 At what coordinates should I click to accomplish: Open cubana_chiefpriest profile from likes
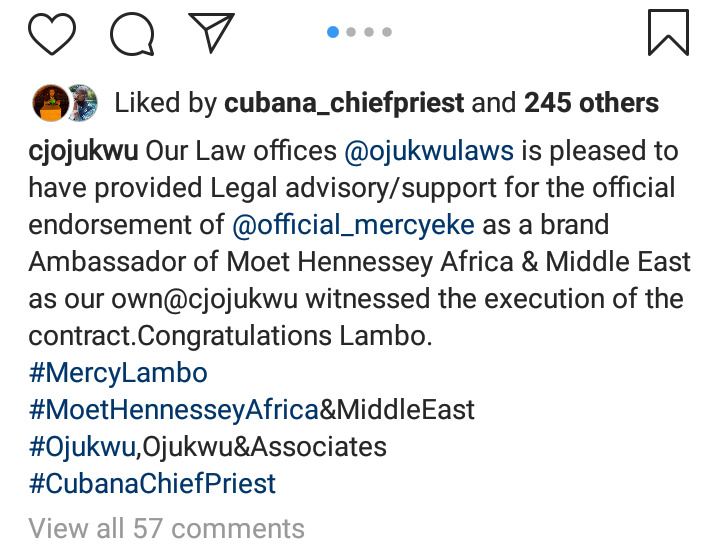345,102
